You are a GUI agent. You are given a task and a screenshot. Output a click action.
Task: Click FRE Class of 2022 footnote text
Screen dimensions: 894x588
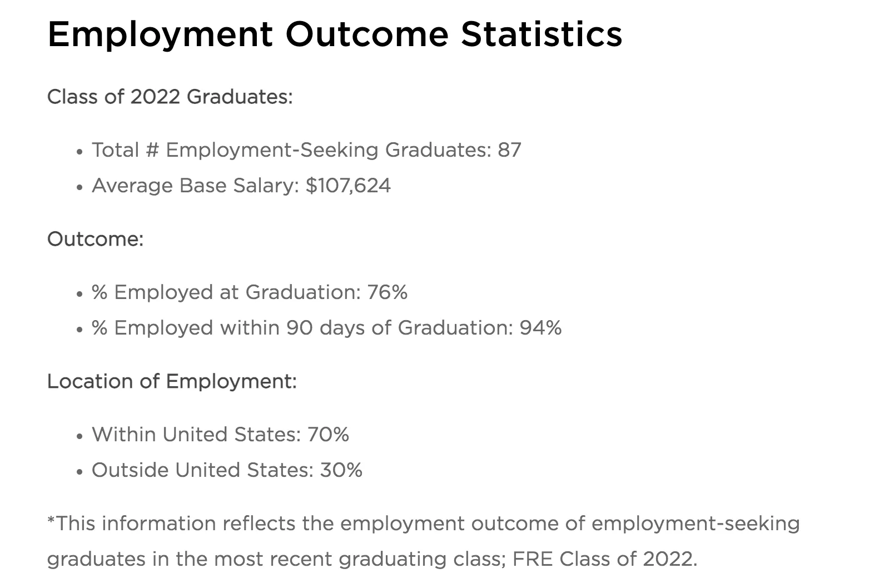coord(604,559)
